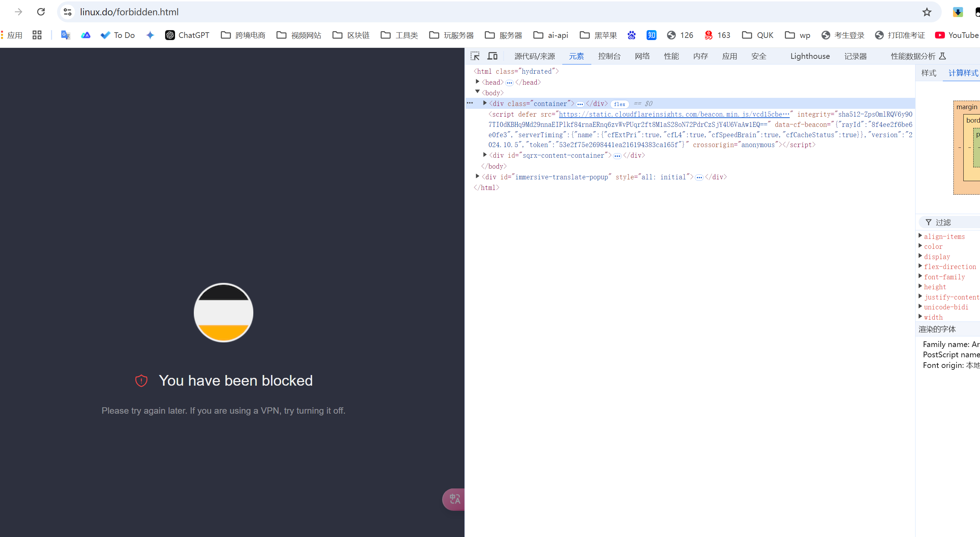Expand the sqrx-content-container div node
This screenshot has height=537, width=980.
485,155
